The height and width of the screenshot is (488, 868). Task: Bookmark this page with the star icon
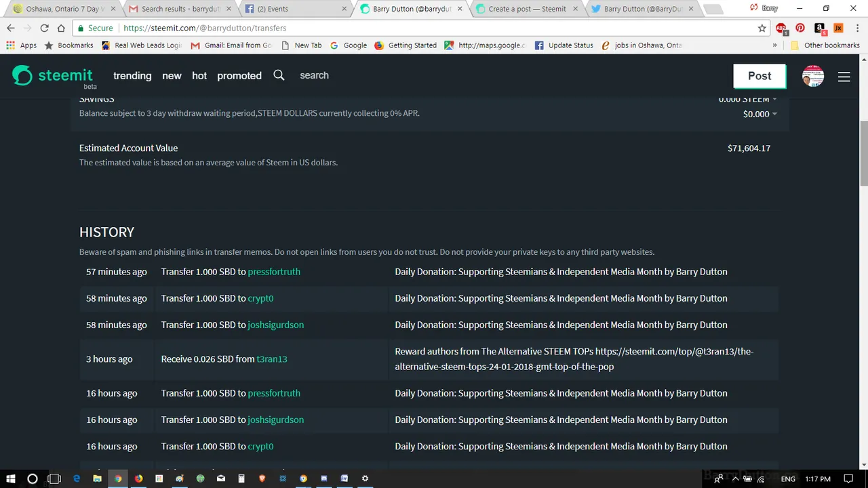(x=762, y=28)
